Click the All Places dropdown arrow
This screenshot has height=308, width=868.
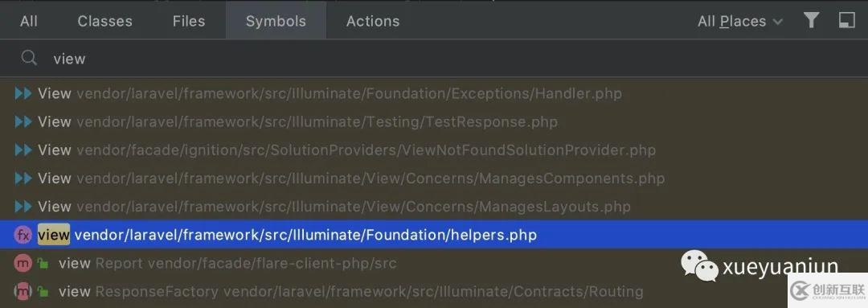pyautogui.click(x=777, y=23)
